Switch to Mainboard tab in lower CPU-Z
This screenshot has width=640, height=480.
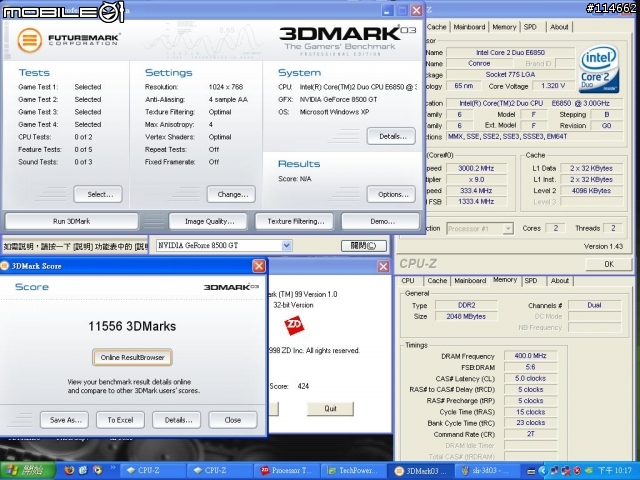click(470, 281)
